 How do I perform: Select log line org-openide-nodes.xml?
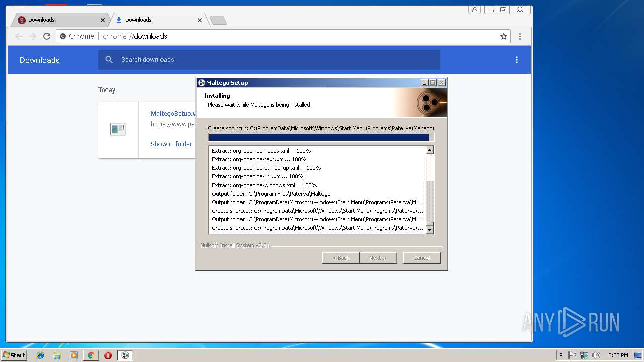pos(261,151)
